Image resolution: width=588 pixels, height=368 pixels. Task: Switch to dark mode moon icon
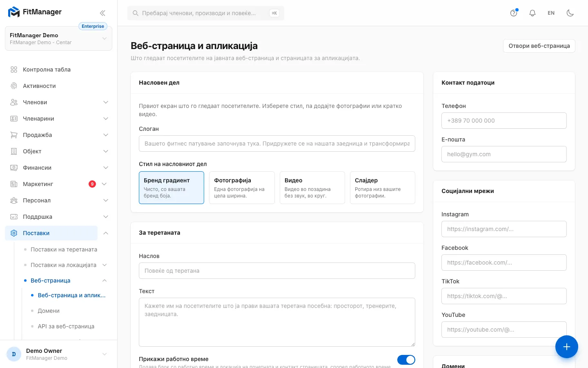[x=570, y=13]
